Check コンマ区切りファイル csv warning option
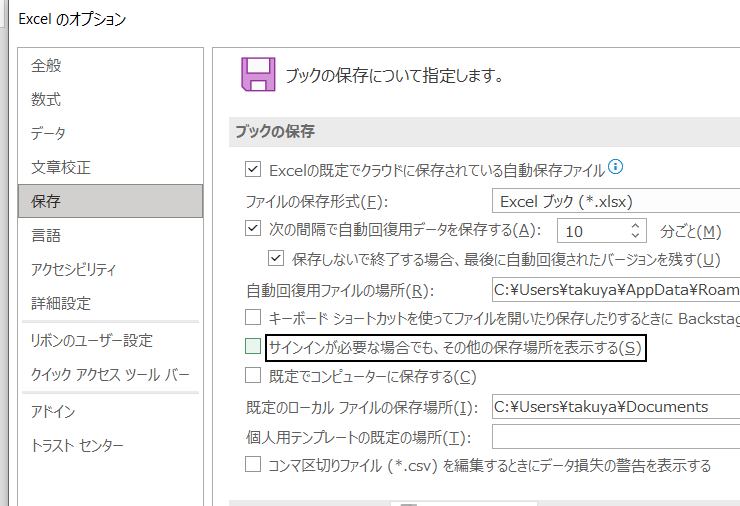The image size is (740, 506). [253, 464]
